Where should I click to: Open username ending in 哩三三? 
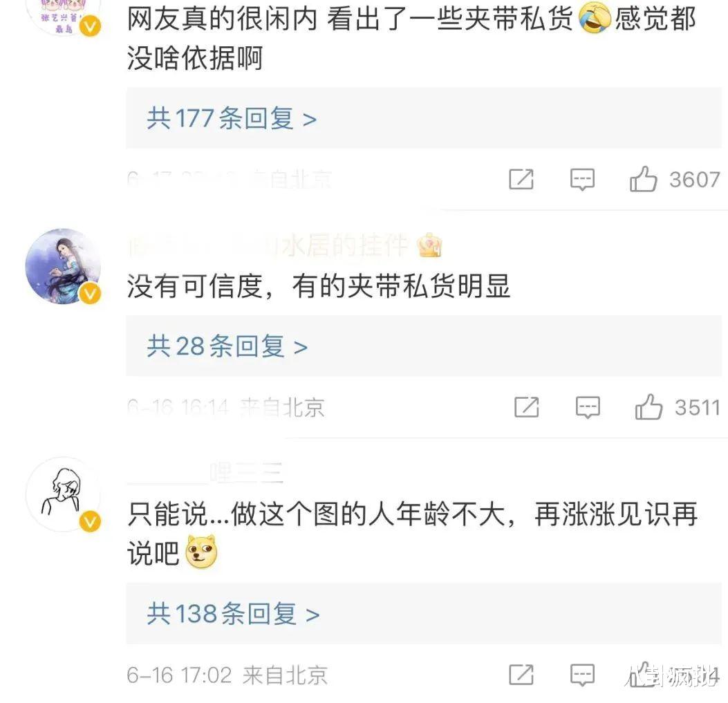pyautogui.click(x=207, y=474)
